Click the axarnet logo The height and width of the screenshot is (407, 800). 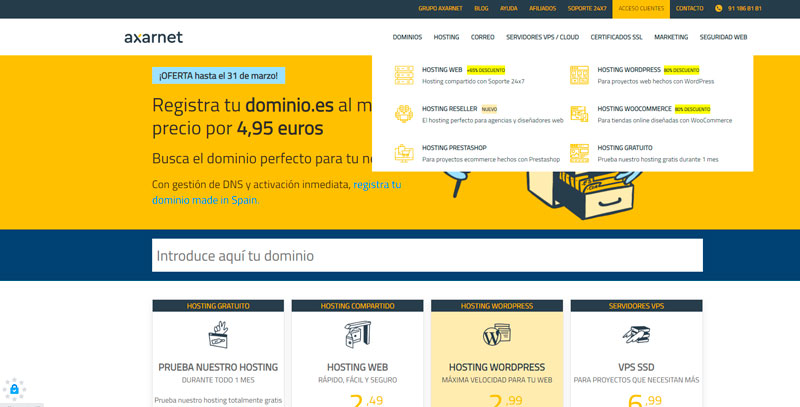pos(153,37)
